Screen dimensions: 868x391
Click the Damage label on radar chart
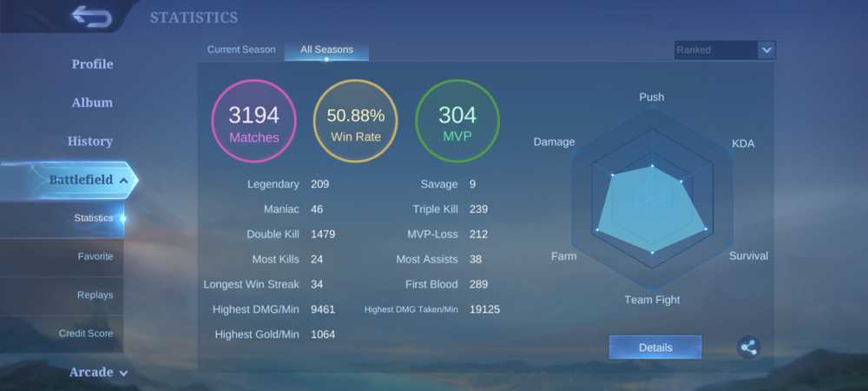[x=554, y=142]
